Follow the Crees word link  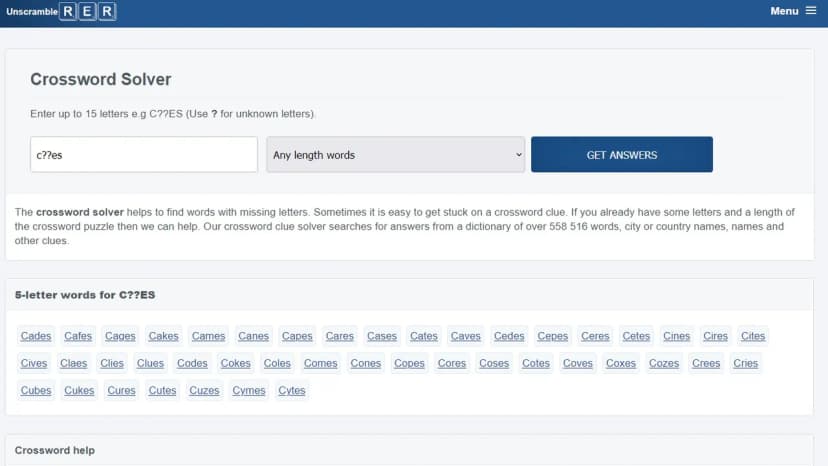(706, 364)
